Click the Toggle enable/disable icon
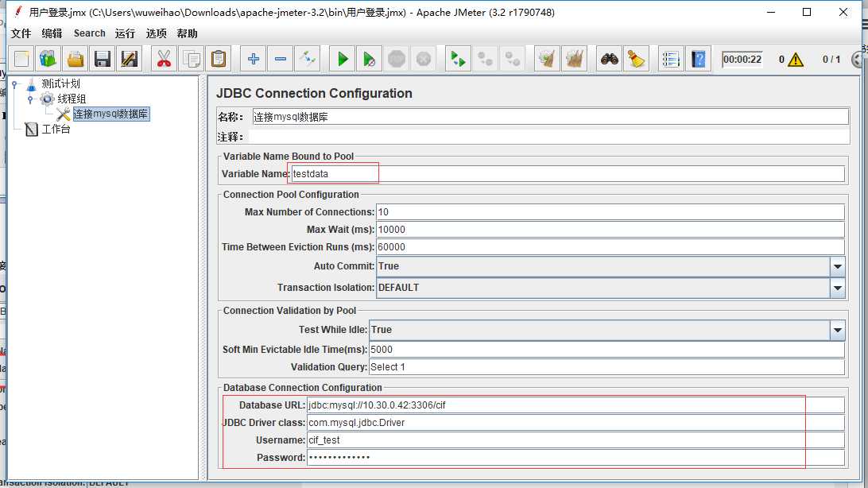 tap(308, 59)
